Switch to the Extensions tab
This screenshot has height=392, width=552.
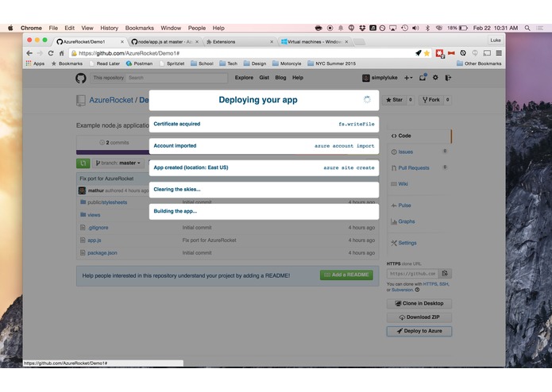pos(239,42)
